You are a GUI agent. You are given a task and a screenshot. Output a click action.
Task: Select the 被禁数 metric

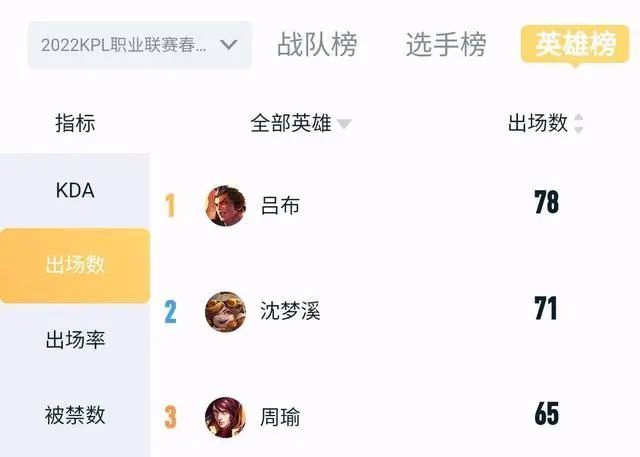click(75, 415)
